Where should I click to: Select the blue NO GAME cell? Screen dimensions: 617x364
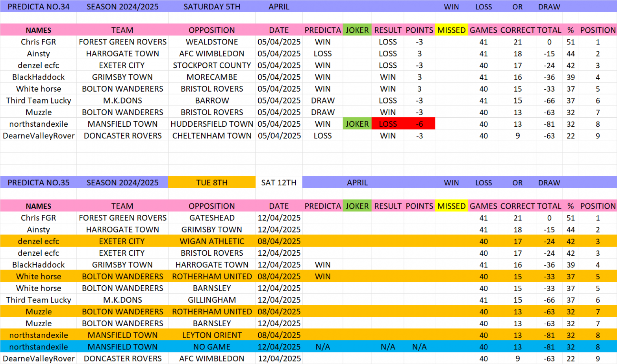pyautogui.click(x=212, y=347)
